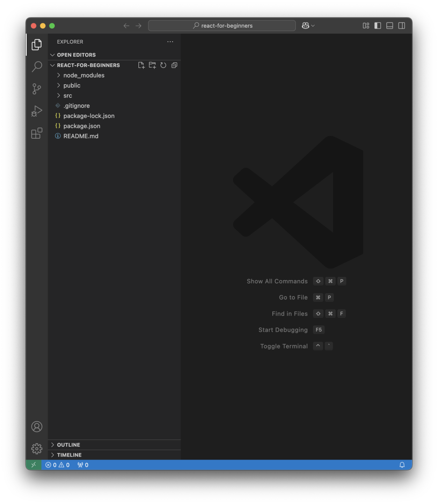438x504 pixels.
Task: Click the 'Go to File' hint text
Action: coord(293,297)
